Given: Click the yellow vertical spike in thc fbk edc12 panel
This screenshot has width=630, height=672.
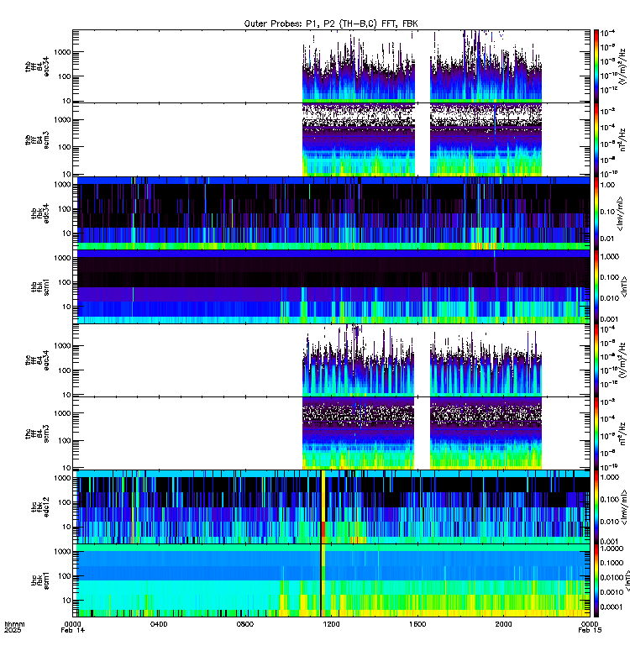Looking at the screenshot, I should click(323, 507).
